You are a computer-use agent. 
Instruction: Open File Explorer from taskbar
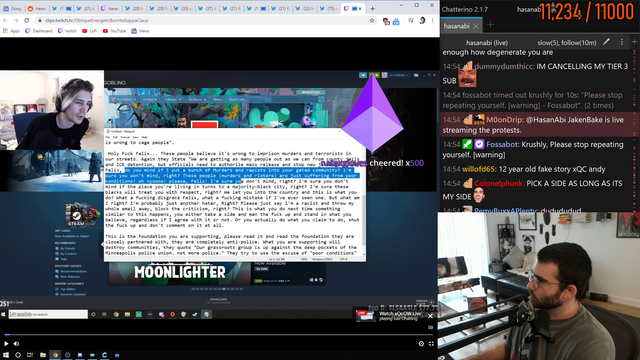42,355
